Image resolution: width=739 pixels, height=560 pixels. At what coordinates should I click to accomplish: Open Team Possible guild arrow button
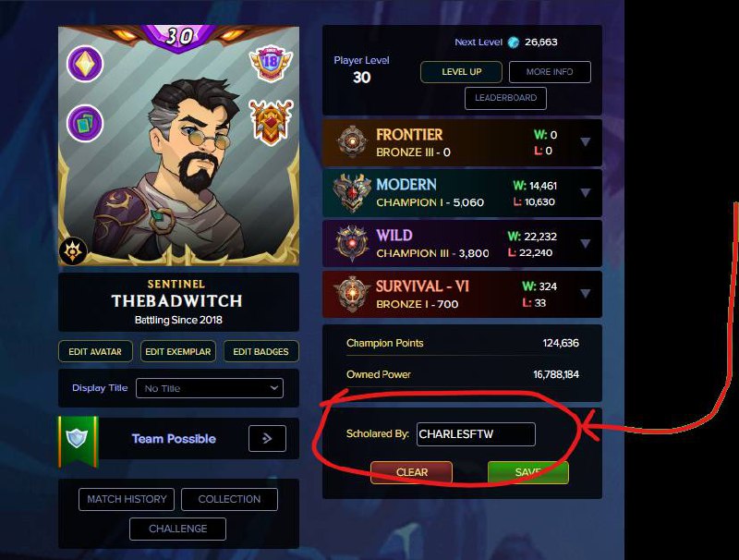pos(267,438)
